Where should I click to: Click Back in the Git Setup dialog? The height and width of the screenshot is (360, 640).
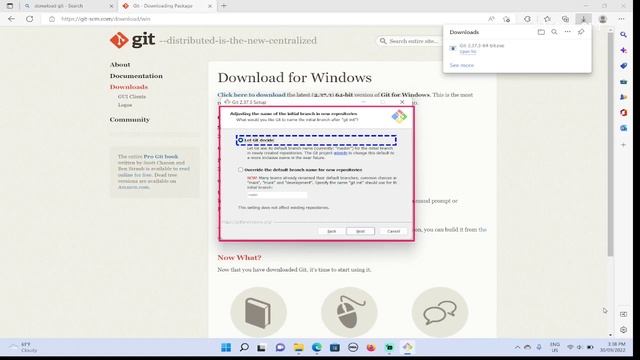(x=331, y=231)
